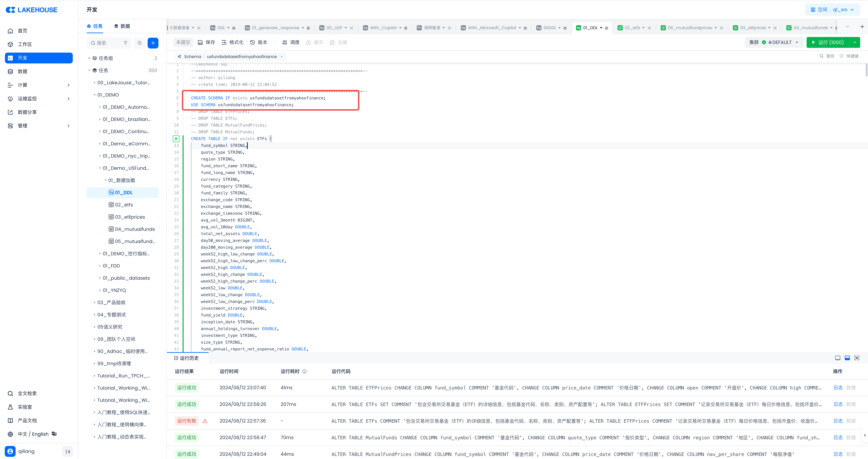The width and height of the screenshot is (868, 459).
Task: Click locate-task icon beside search box
Action: click(x=139, y=43)
